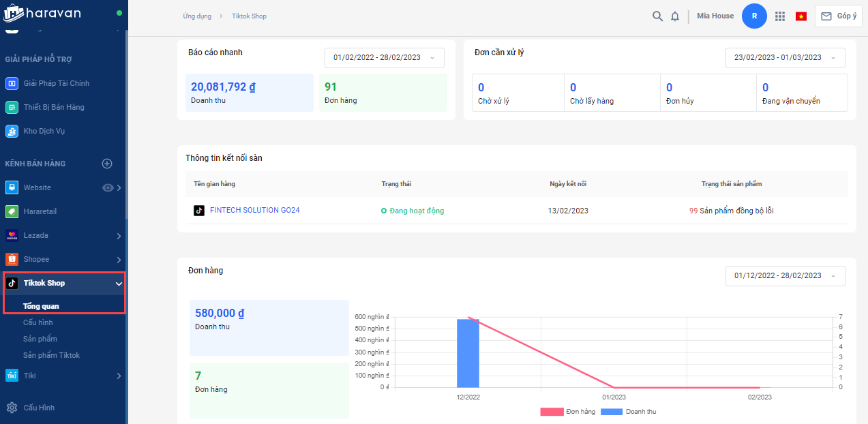Open the Báo cáo nhanh date range dropdown
The width and height of the screenshot is (868, 424).
[x=384, y=58]
